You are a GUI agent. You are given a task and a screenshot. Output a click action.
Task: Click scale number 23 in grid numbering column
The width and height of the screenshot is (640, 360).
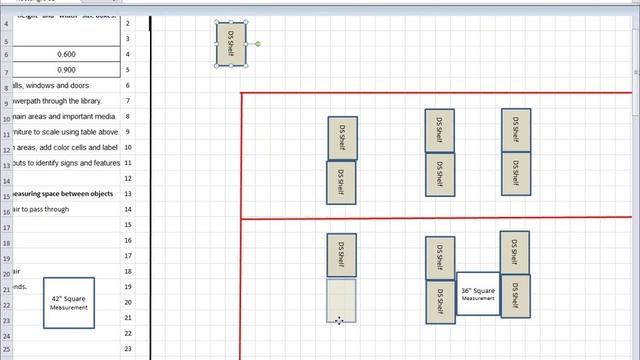[x=128, y=349]
